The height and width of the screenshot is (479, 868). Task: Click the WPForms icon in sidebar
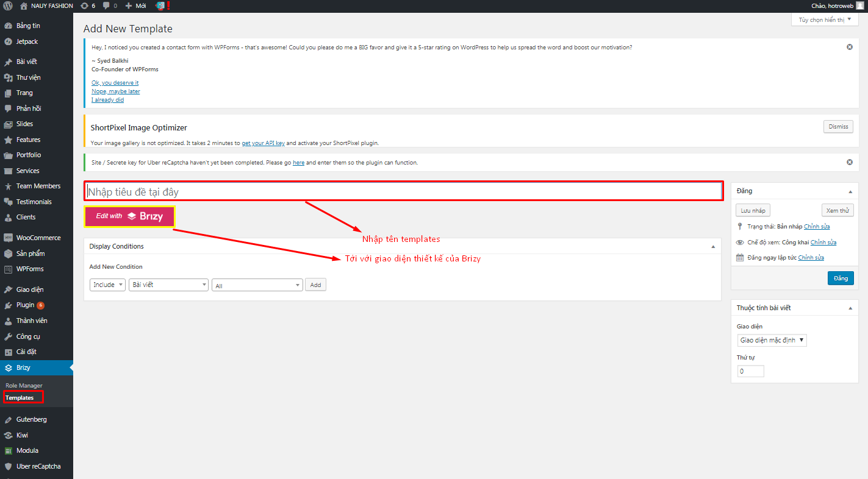tap(8, 269)
